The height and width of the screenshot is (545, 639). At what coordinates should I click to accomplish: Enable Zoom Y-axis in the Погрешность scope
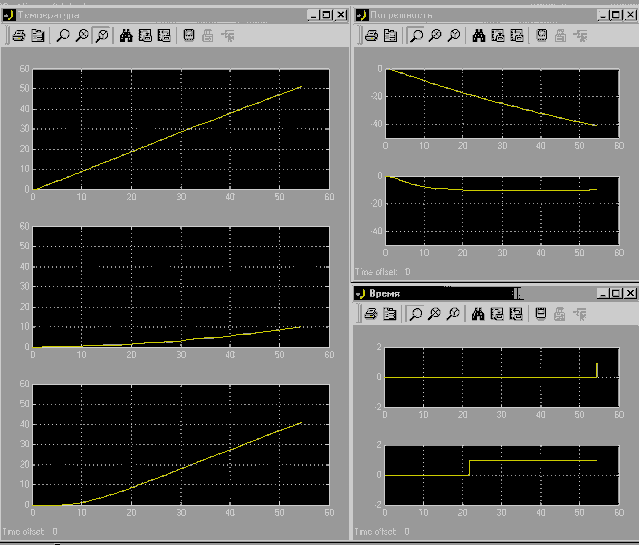pyautogui.click(x=453, y=36)
